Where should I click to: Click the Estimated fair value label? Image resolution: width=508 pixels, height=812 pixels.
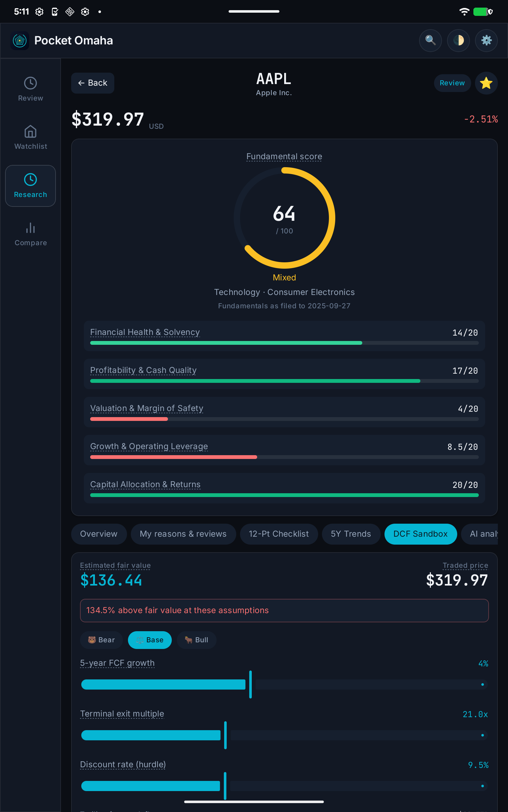coord(115,565)
